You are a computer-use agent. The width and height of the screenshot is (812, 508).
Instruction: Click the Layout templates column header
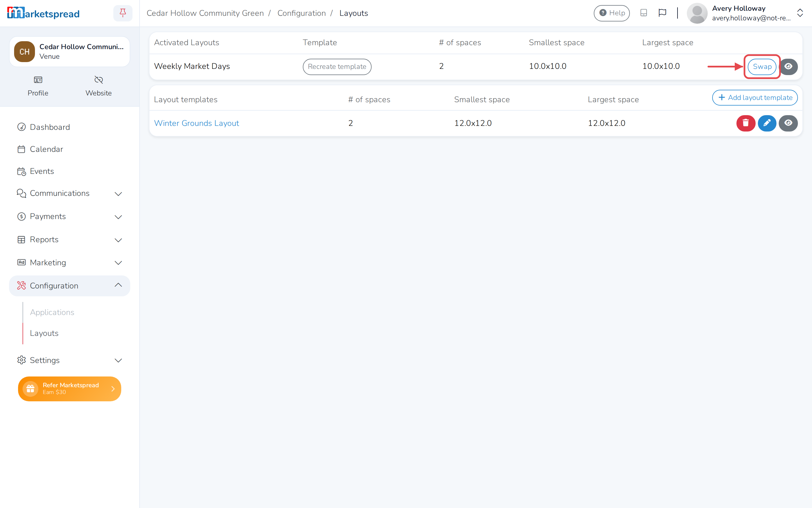click(186, 99)
